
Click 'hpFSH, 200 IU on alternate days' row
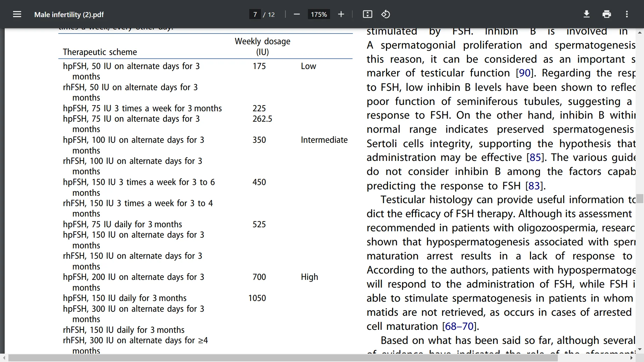tap(133, 282)
